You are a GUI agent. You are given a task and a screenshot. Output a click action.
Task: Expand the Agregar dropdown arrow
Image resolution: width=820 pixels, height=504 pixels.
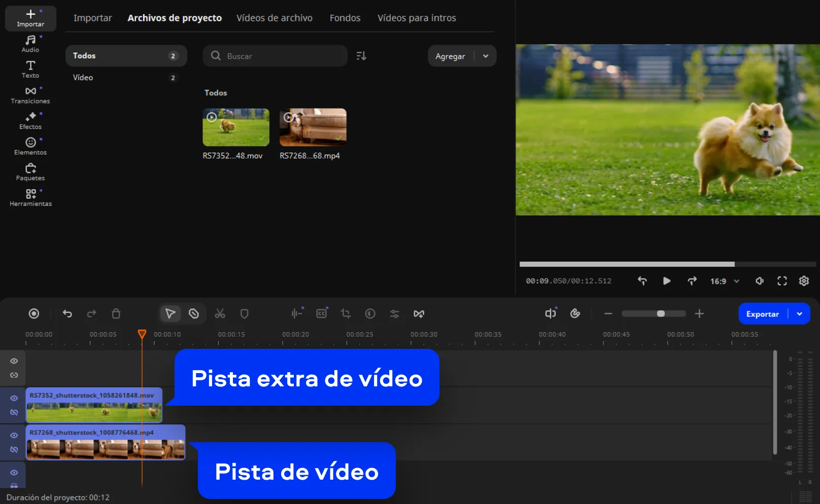pyautogui.click(x=486, y=56)
